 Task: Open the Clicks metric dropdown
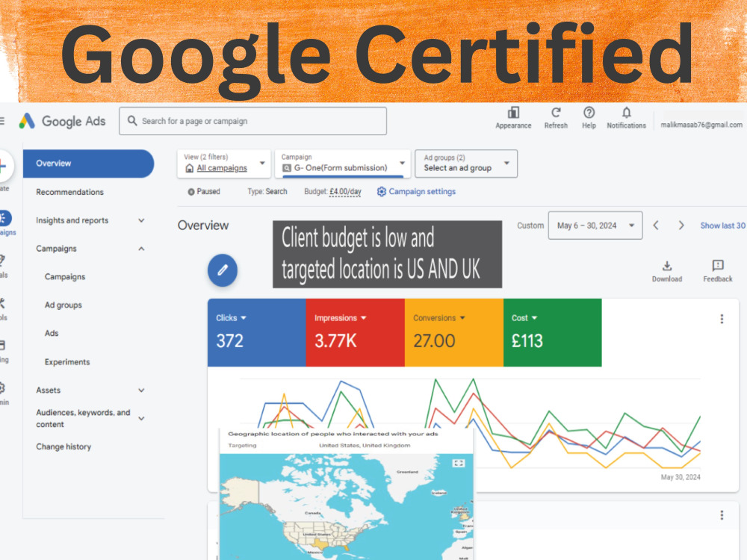click(231, 317)
